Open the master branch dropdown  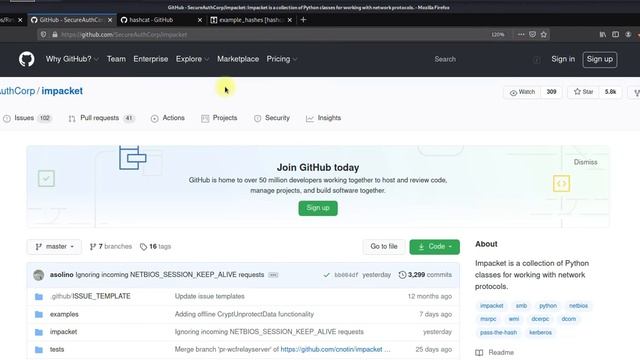54,247
